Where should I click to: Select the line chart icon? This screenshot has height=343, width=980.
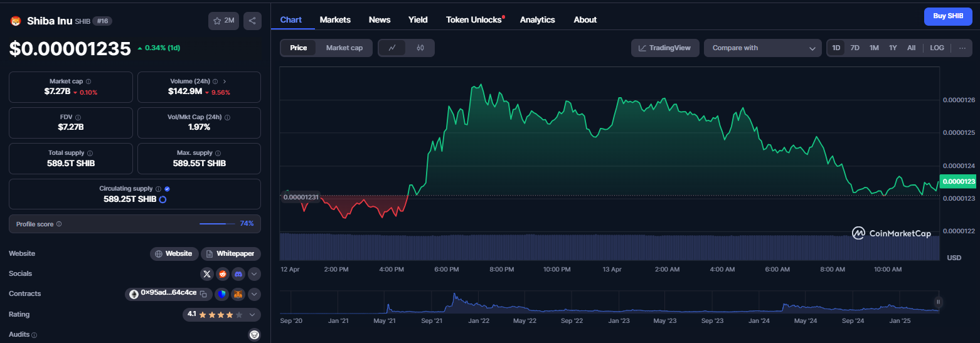[392, 48]
